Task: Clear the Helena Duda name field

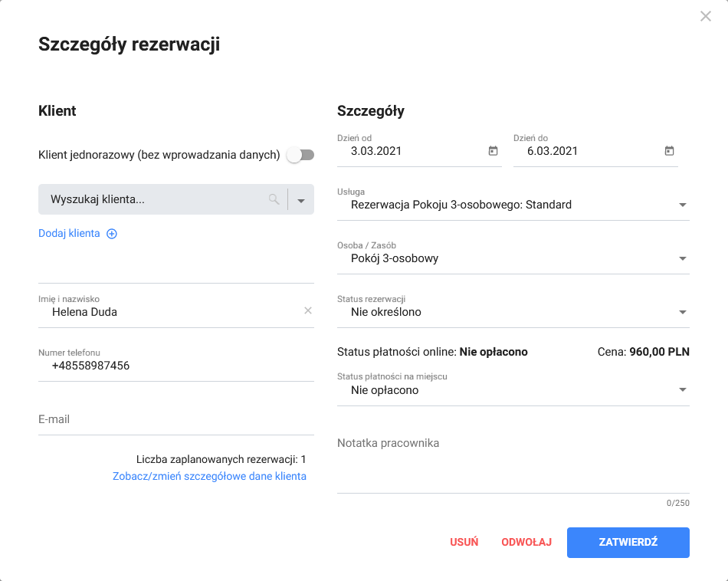Action: point(308,310)
